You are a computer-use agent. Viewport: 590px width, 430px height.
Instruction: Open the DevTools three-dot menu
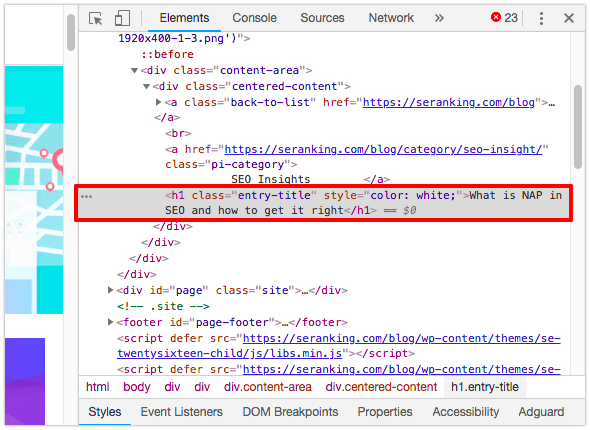(x=541, y=18)
